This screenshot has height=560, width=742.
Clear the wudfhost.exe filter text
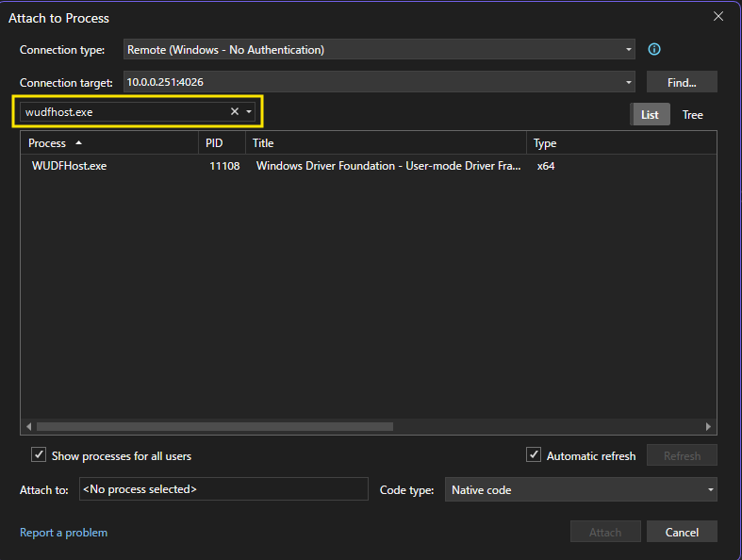coord(235,112)
